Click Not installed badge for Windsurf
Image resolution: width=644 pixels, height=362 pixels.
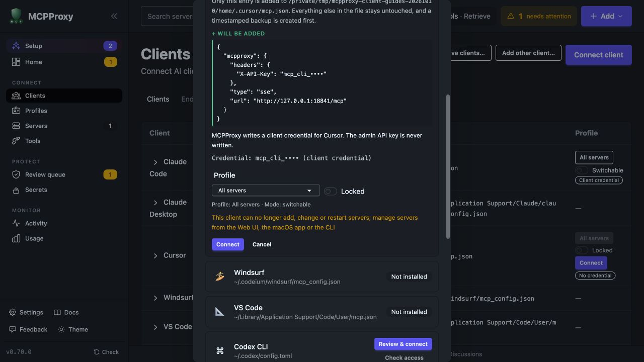[x=409, y=277]
